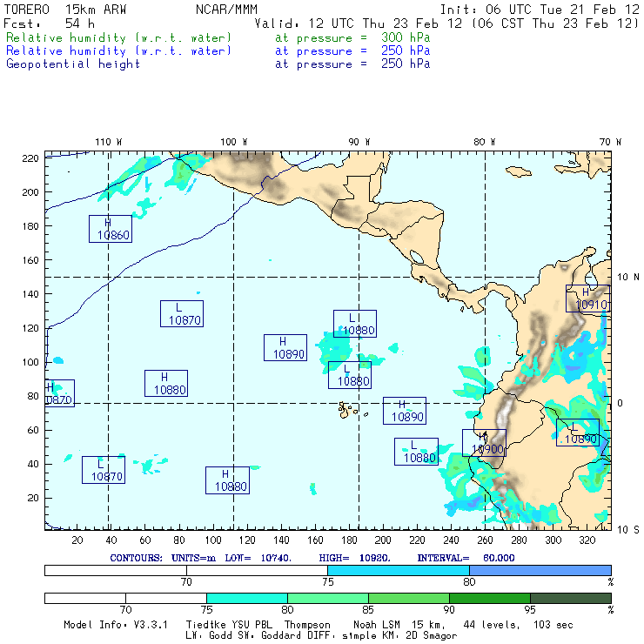
Task: Click the 'H 10910' label over Venezuela border
Action: coord(587,299)
